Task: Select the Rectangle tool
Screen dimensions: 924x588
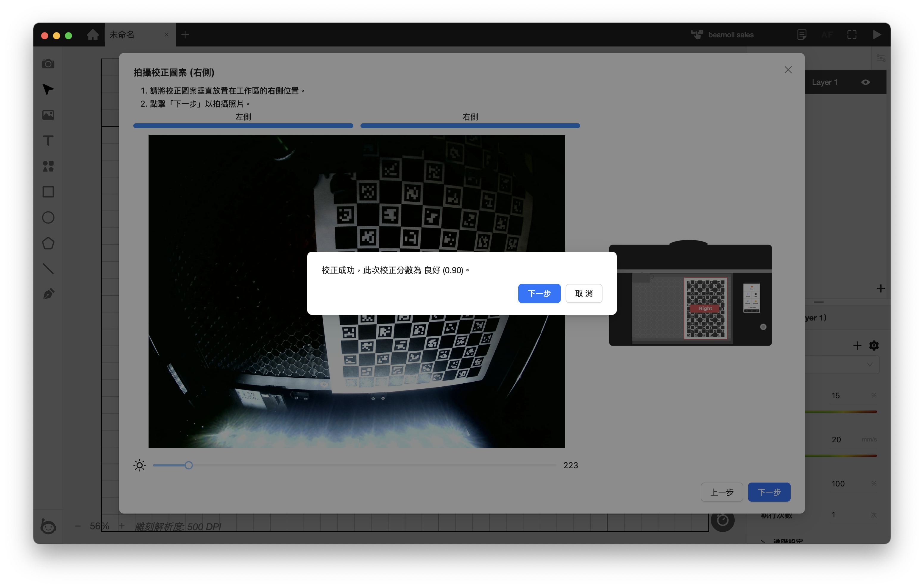Action: [x=48, y=192]
